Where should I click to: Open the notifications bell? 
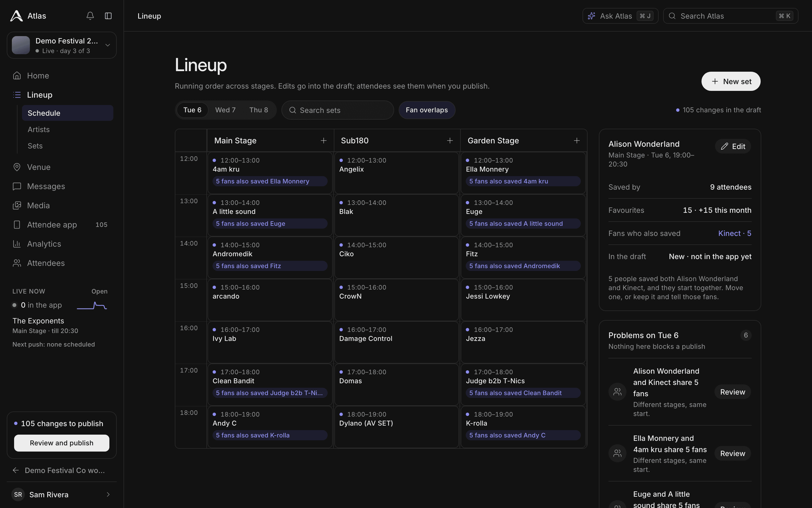tap(90, 16)
